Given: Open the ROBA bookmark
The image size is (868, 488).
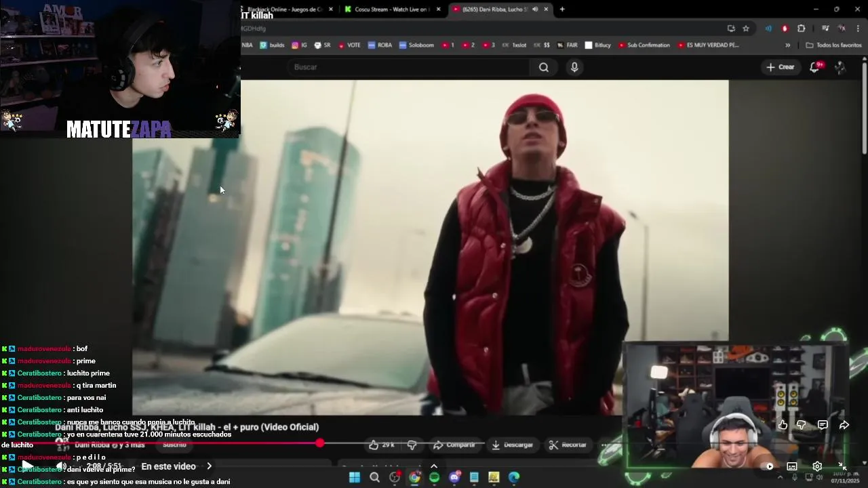Looking at the screenshot, I should (380, 45).
